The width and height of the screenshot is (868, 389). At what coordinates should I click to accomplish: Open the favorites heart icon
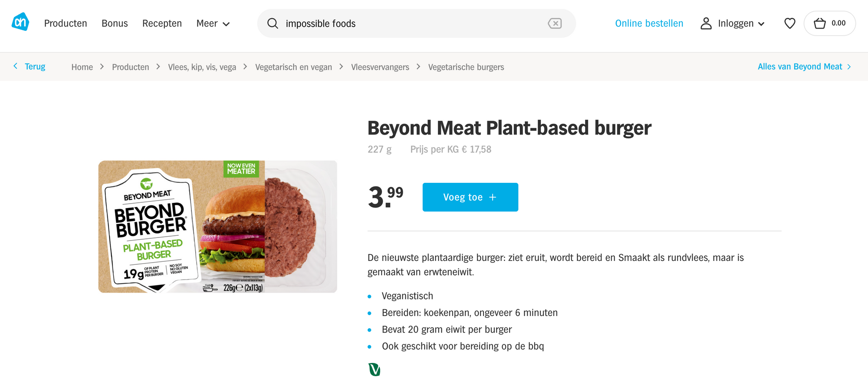coord(790,23)
